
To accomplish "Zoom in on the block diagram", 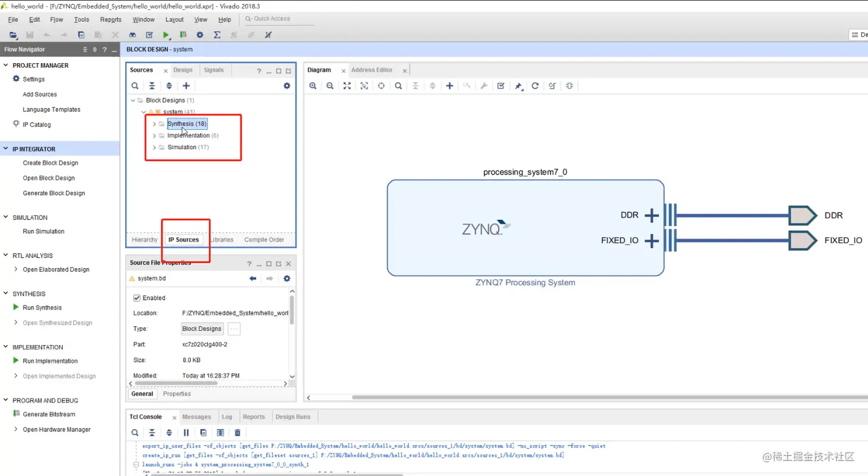I will click(x=313, y=86).
